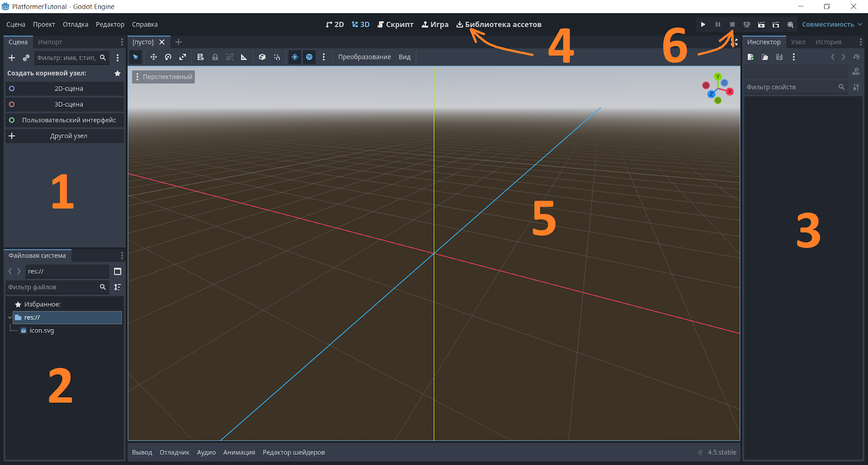868x465 pixels.
Task: Click the add node plus icon in Scene dock
Action: 11,57
